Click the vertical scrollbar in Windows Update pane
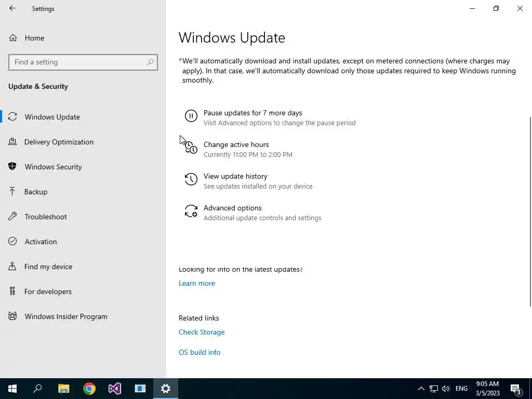Viewport: 532px width, 399px height. pos(530,211)
